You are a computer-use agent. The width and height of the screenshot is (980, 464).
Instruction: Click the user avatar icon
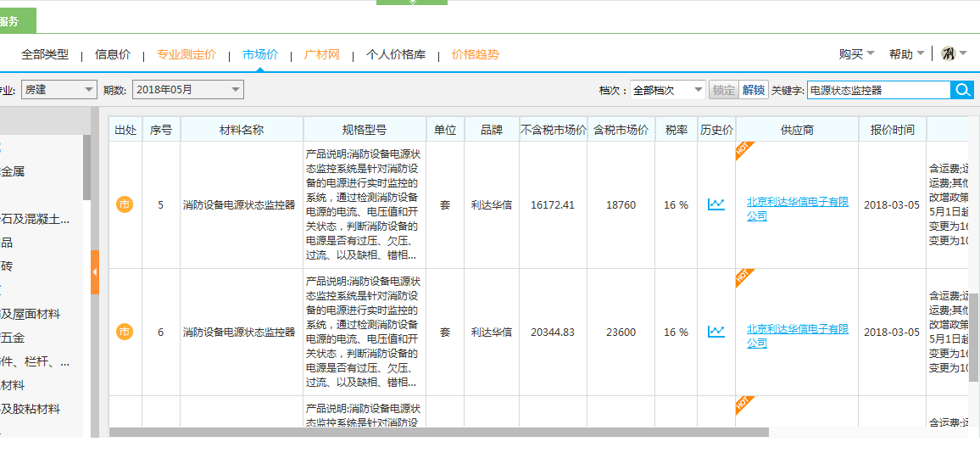948,53
